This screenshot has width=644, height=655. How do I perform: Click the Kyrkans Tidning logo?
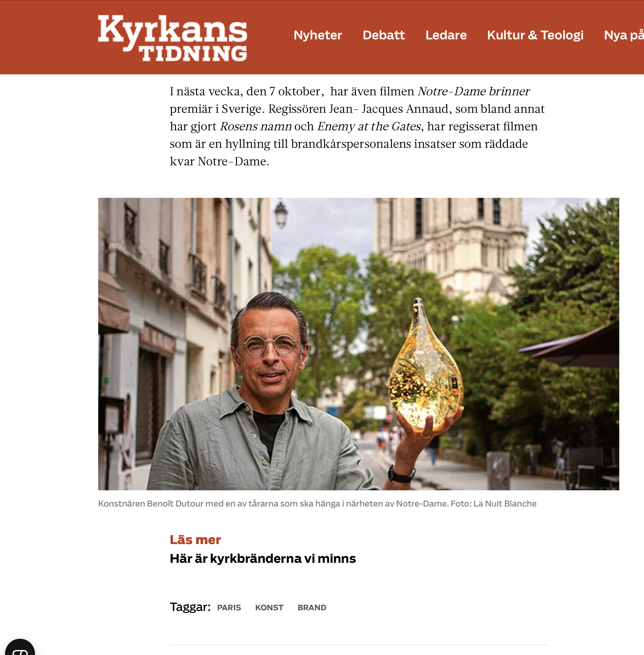pyautogui.click(x=173, y=38)
